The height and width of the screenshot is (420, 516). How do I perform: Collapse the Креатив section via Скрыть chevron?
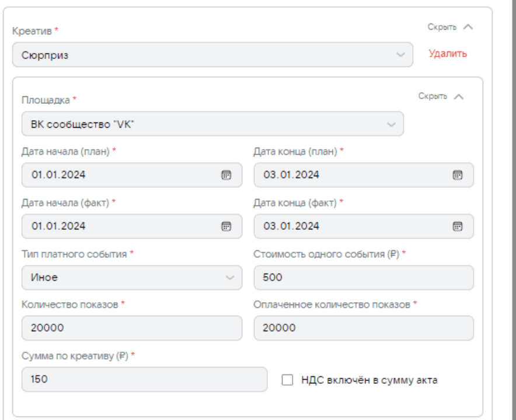467,27
